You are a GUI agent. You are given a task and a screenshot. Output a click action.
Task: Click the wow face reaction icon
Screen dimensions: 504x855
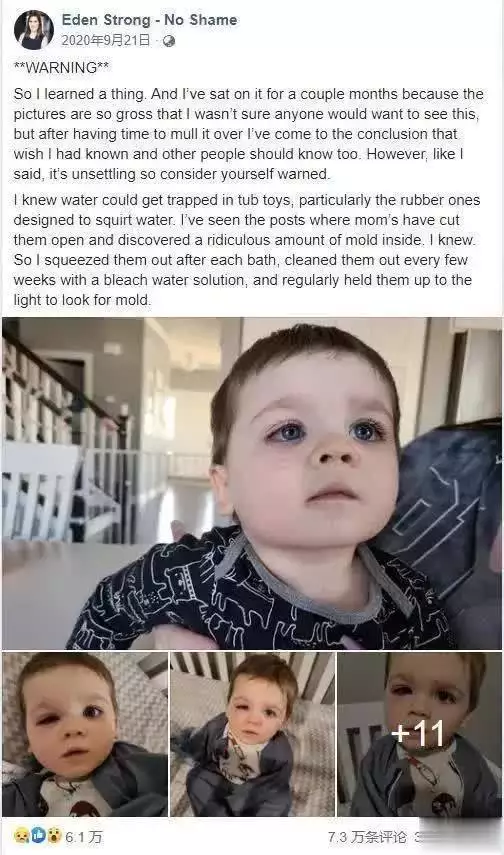tap(53, 836)
